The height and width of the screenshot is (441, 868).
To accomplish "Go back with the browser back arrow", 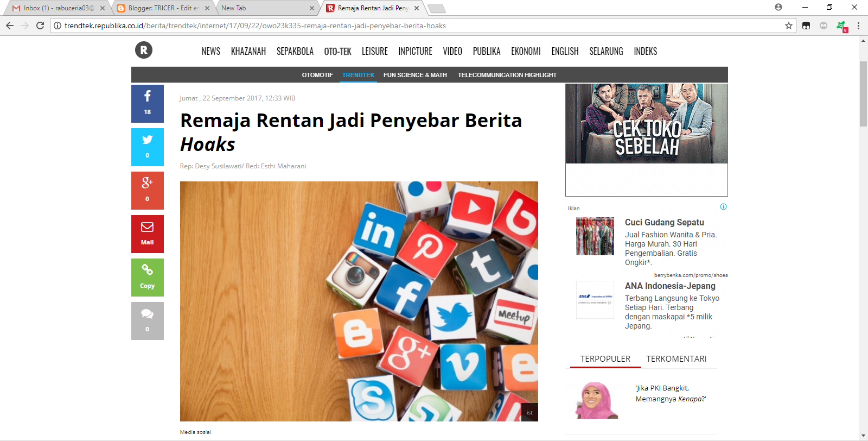I will (10, 26).
